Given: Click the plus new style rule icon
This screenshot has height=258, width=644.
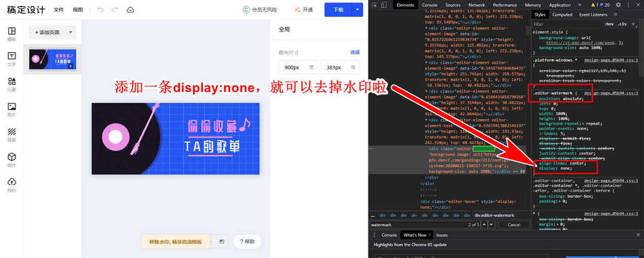Looking at the screenshot, I should coord(633,24).
